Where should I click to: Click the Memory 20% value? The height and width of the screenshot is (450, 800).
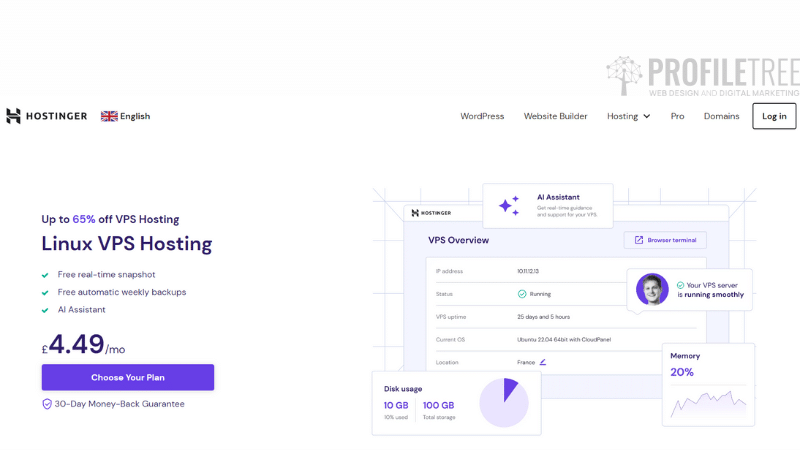[x=682, y=372]
